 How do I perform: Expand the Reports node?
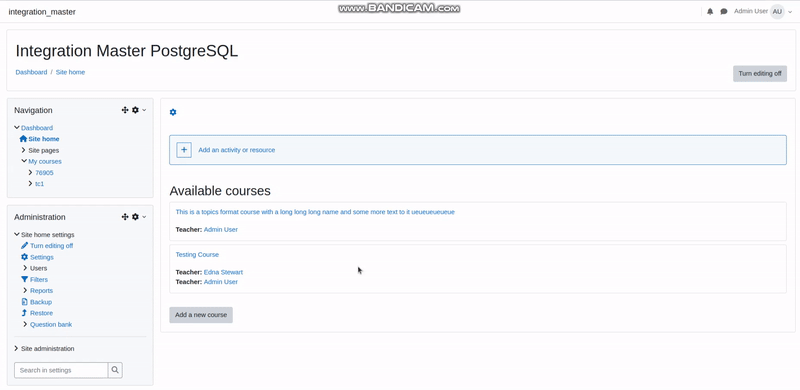click(25, 290)
